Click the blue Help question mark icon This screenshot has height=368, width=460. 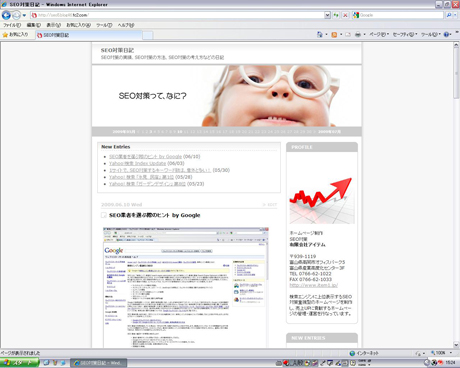pos(447,34)
